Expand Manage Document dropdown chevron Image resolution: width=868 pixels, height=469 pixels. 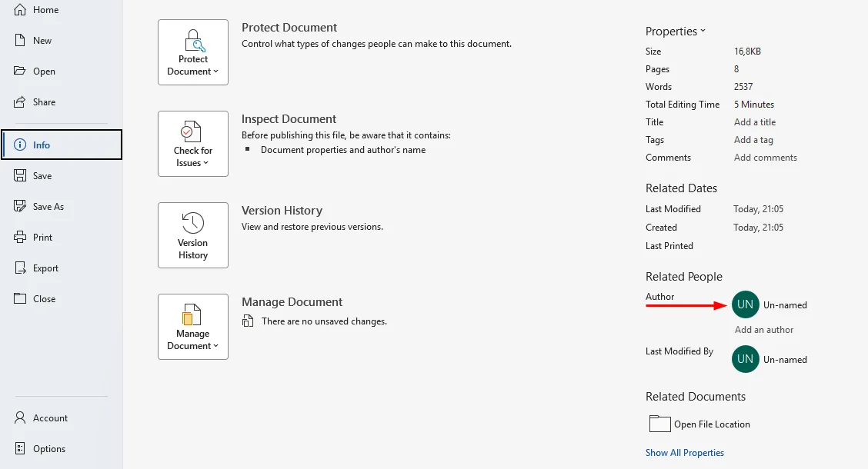216,346
